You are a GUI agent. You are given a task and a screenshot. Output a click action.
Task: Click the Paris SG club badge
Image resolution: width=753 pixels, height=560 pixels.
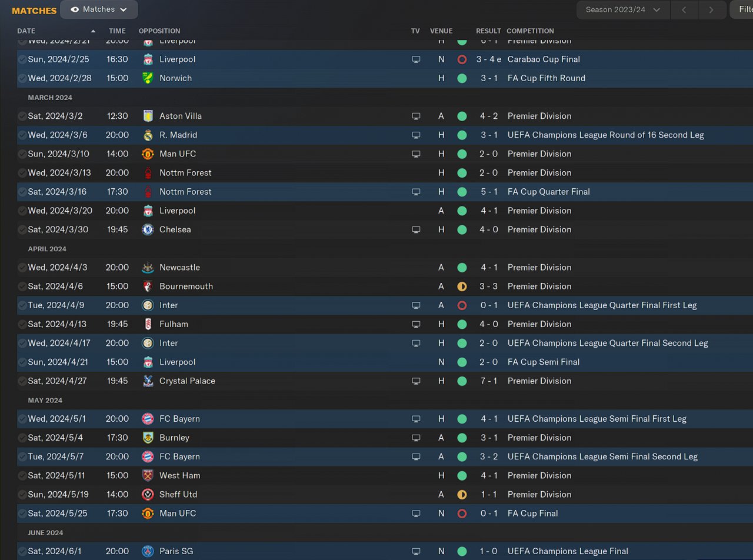click(148, 552)
